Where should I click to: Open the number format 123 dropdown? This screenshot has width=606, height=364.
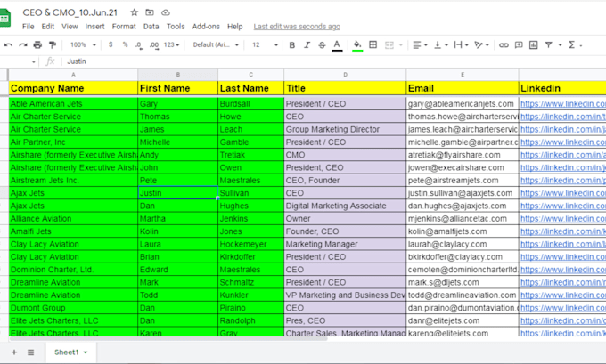coord(172,44)
